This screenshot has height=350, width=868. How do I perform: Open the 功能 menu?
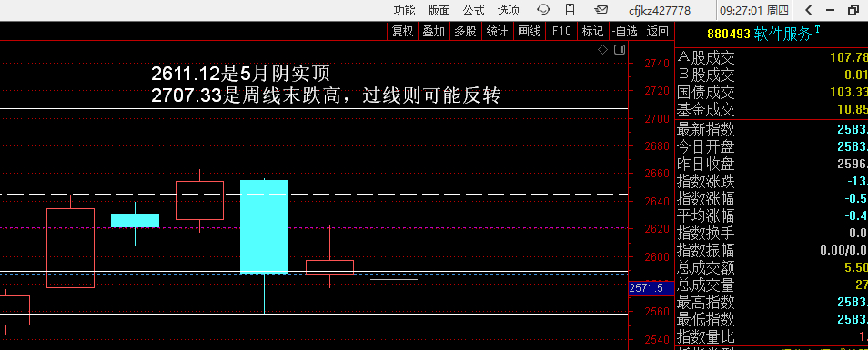tap(404, 10)
